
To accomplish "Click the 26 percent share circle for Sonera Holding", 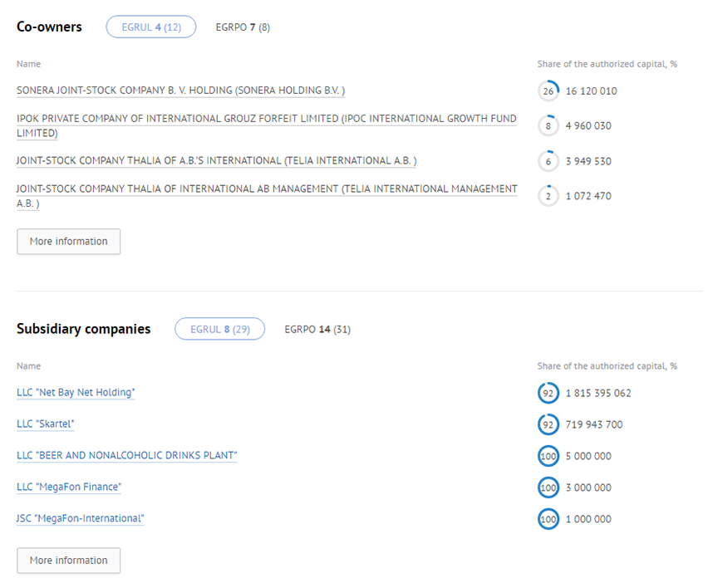I will [548, 91].
